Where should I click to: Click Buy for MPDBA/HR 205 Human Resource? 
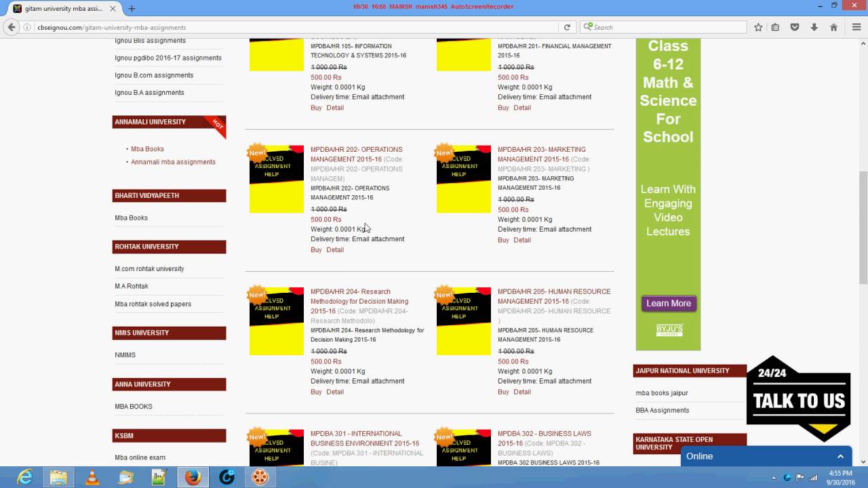(x=503, y=392)
